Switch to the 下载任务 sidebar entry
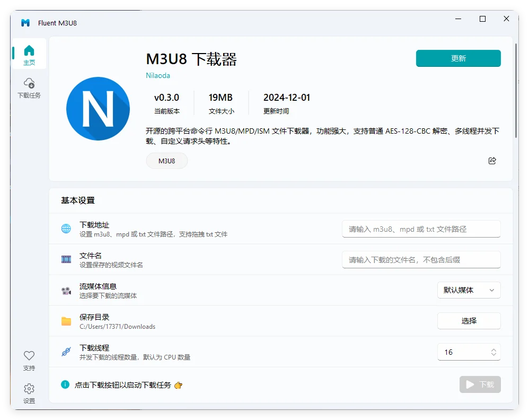This screenshot has height=420, width=529. click(29, 87)
